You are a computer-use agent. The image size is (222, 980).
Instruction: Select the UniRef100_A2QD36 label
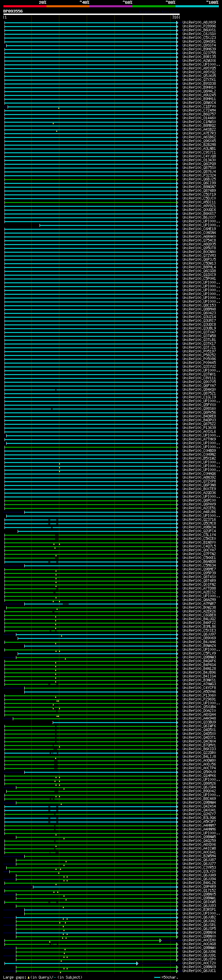tap(199, 493)
